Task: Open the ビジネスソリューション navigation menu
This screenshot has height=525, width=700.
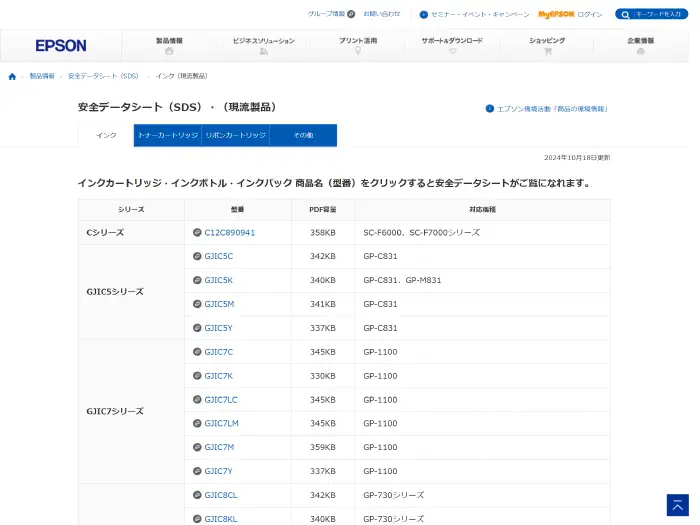Action: point(264,46)
